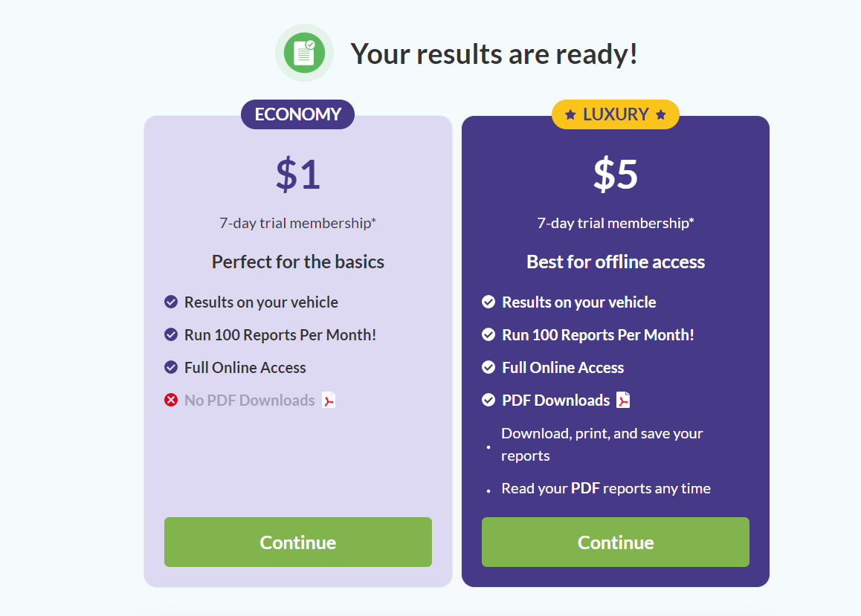Click the $1 price on Economy card
The height and width of the screenshot is (616, 861).
click(x=297, y=175)
